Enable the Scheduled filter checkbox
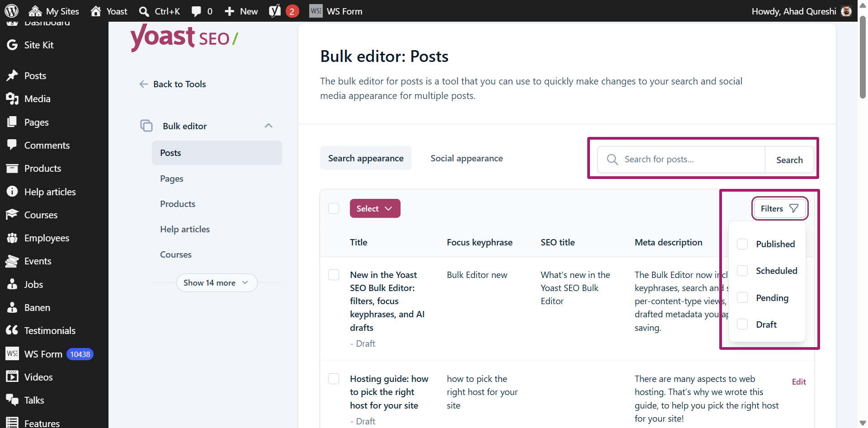868x428 pixels. tap(742, 271)
